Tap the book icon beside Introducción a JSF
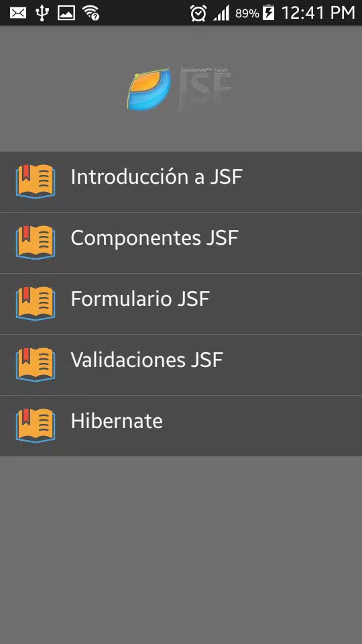 [36, 181]
